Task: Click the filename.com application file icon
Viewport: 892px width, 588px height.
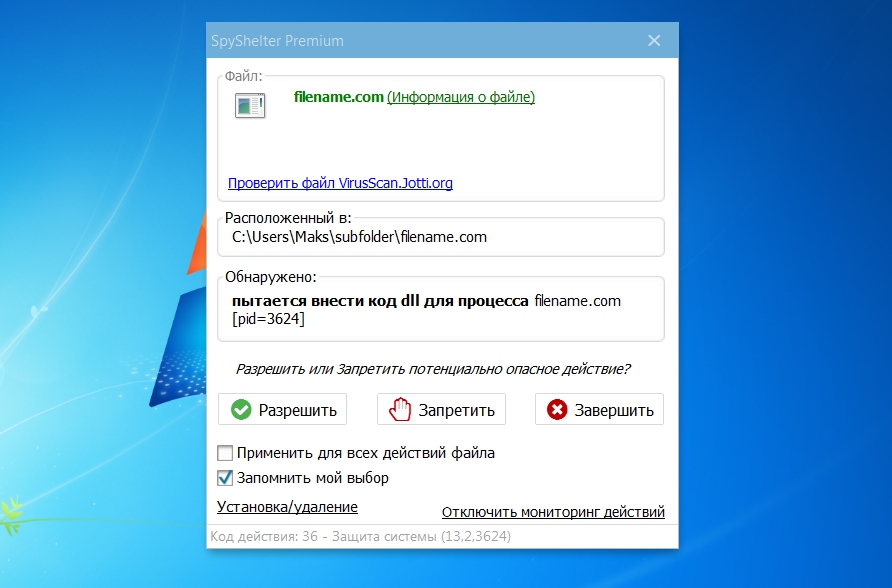Action: tap(250, 106)
